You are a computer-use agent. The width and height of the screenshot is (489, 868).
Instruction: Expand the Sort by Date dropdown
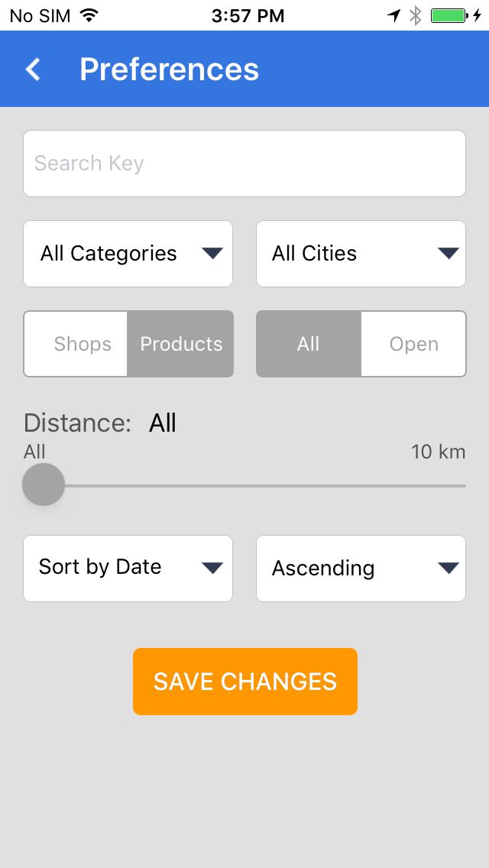click(128, 568)
